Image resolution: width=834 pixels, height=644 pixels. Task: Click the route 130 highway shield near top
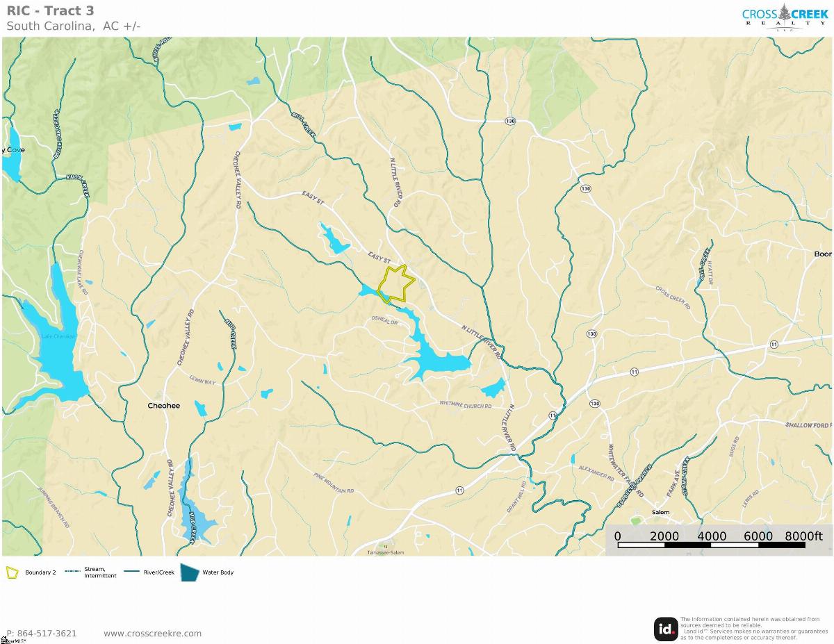coord(511,121)
